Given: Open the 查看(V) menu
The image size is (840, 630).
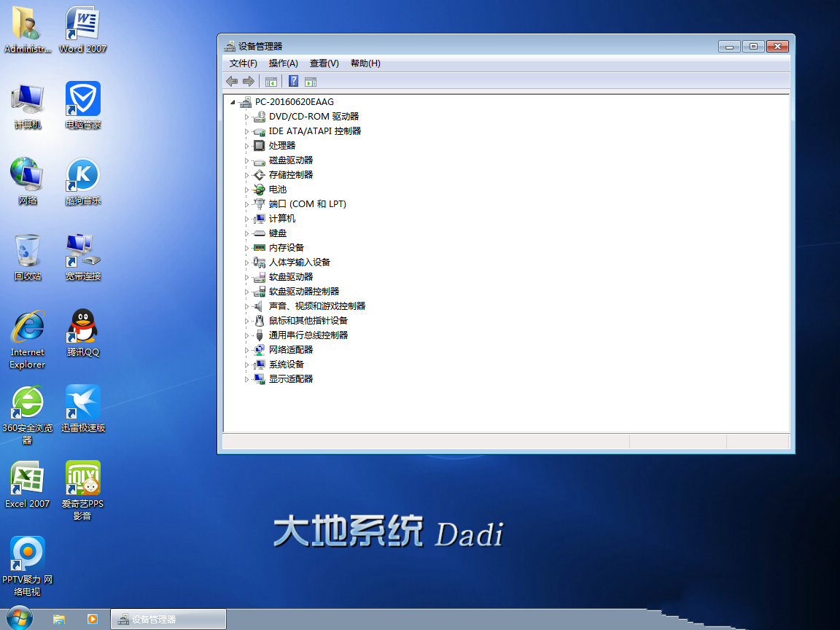Looking at the screenshot, I should tap(324, 63).
